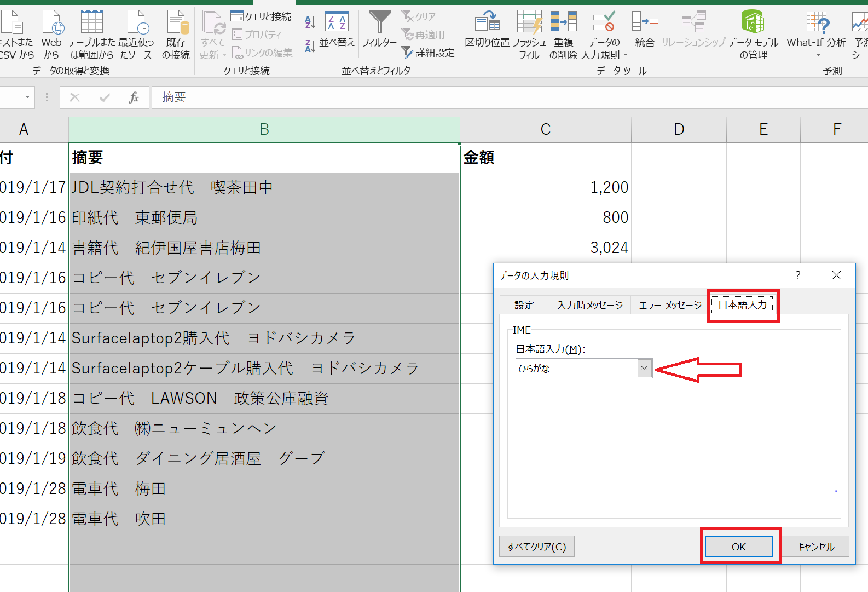
Task: Click the すべてクリア(C) button
Action: click(536, 547)
